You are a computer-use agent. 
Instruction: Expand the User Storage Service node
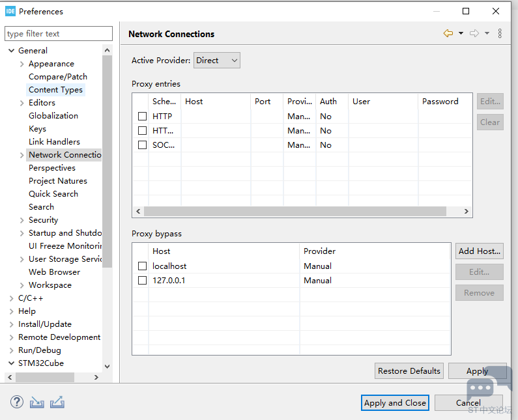click(22, 259)
